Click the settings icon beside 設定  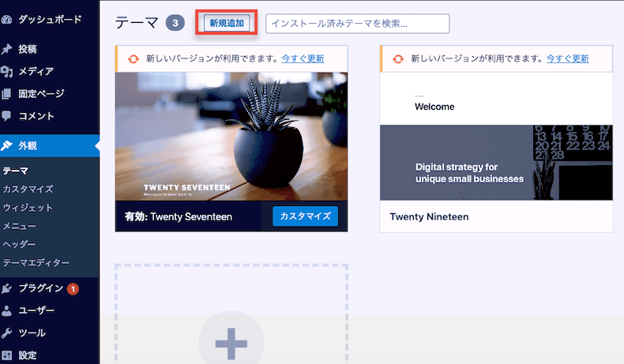pos(6,355)
